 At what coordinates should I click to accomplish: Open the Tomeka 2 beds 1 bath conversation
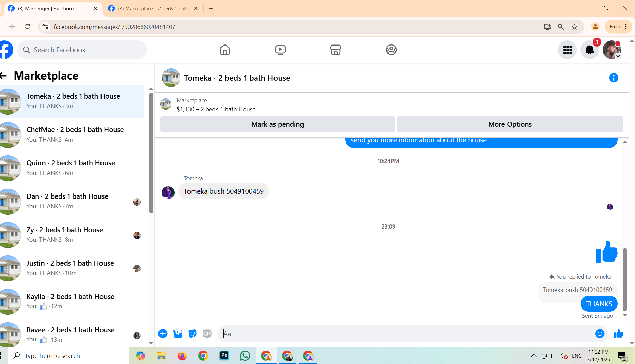click(x=72, y=101)
